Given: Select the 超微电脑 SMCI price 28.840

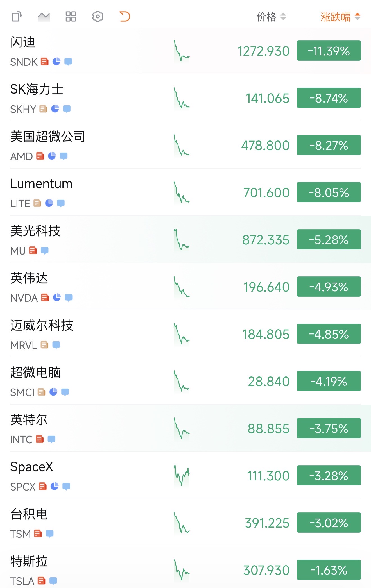Looking at the screenshot, I should click(x=269, y=382).
